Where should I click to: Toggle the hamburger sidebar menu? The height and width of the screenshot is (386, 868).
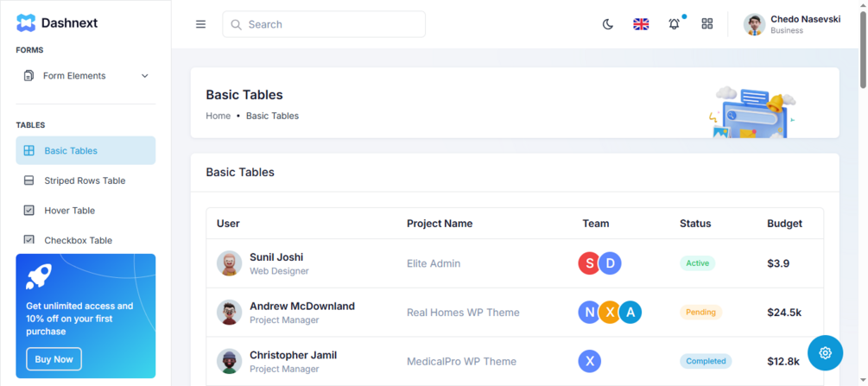[x=200, y=24]
